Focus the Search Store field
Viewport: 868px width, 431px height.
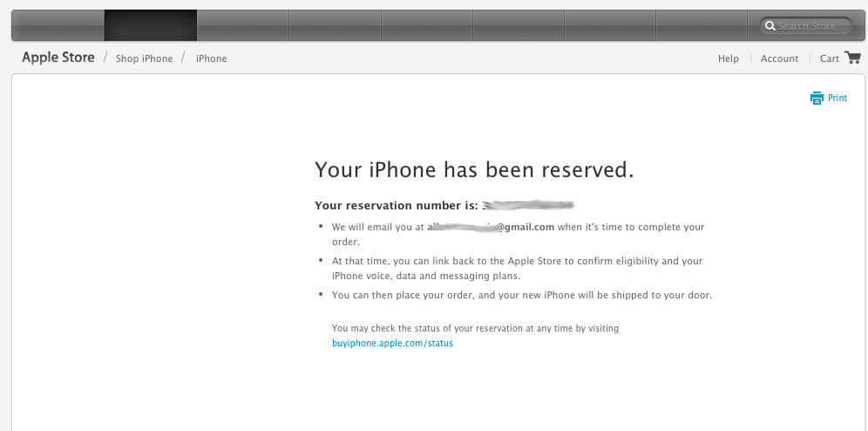(805, 26)
